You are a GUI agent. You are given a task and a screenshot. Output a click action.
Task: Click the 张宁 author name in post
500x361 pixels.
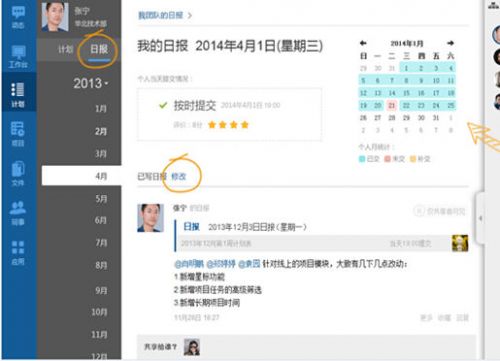click(x=180, y=208)
